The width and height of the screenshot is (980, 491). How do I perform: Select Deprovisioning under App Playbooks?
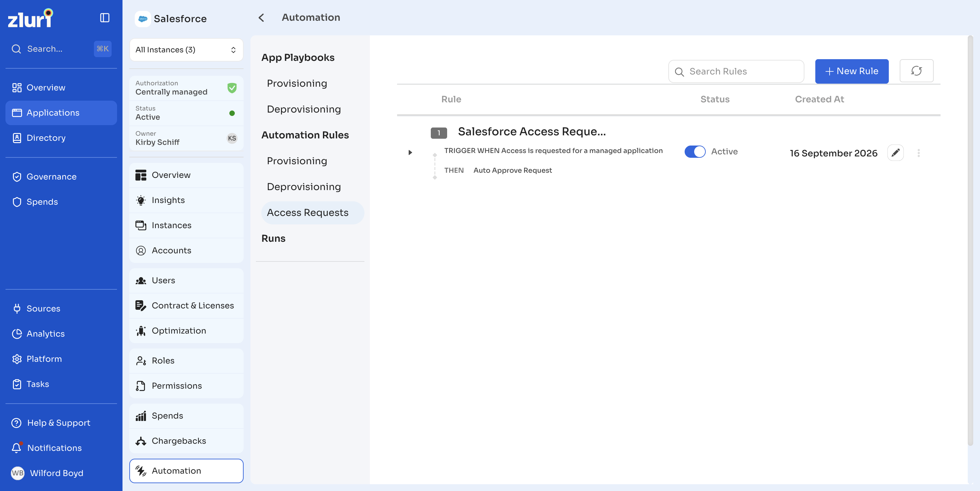[304, 109]
